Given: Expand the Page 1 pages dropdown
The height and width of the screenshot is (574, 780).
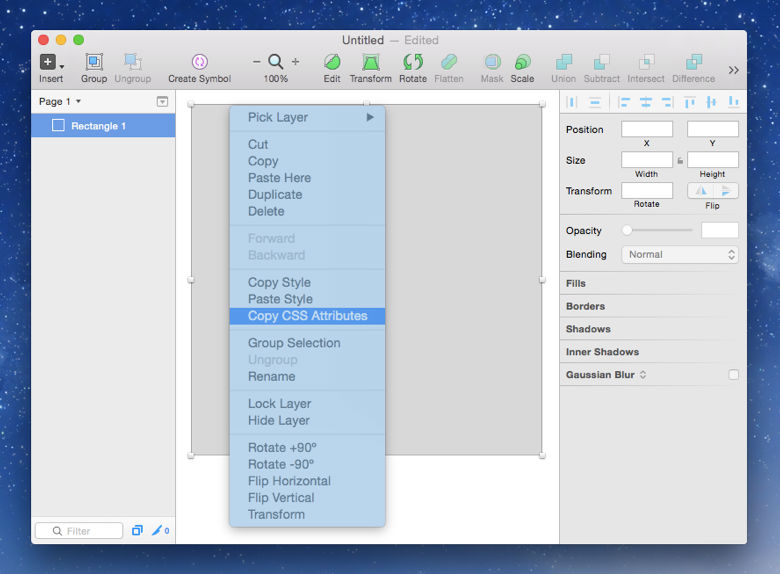Looking at the screenshot, I should [60, 102].
